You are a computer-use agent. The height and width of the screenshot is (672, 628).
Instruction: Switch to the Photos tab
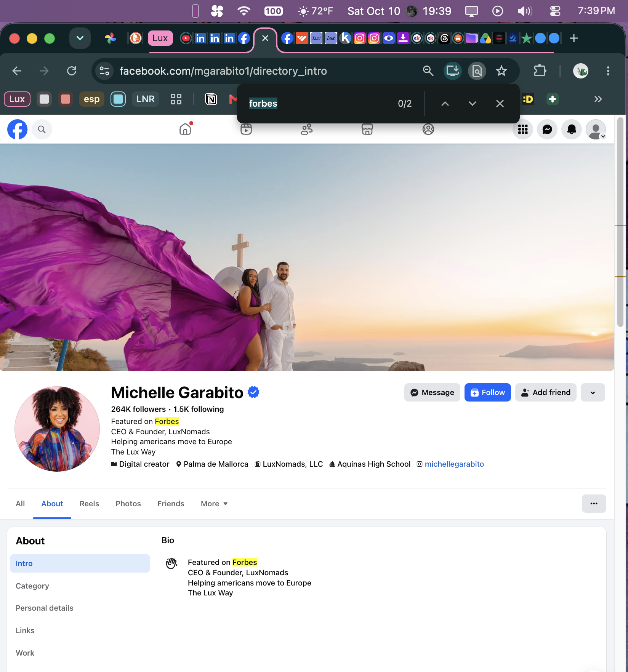[x=128, y=504]
